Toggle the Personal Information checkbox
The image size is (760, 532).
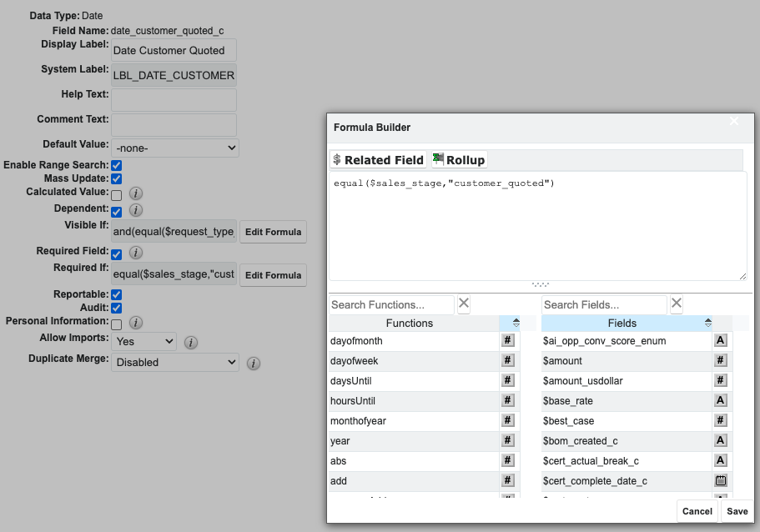tap(117, 324)
